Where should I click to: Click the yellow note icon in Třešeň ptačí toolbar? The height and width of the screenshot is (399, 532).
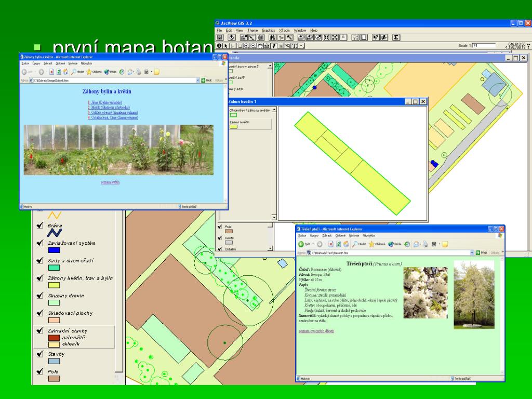445,244
